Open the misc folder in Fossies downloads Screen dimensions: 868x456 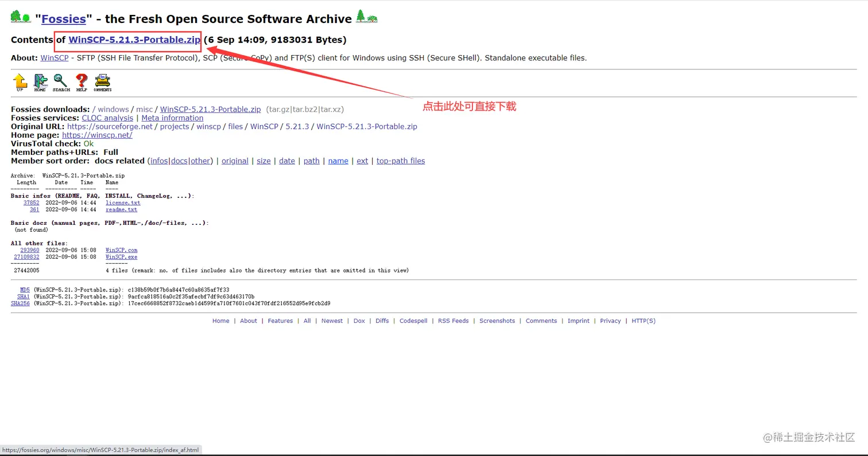point(144,110)
